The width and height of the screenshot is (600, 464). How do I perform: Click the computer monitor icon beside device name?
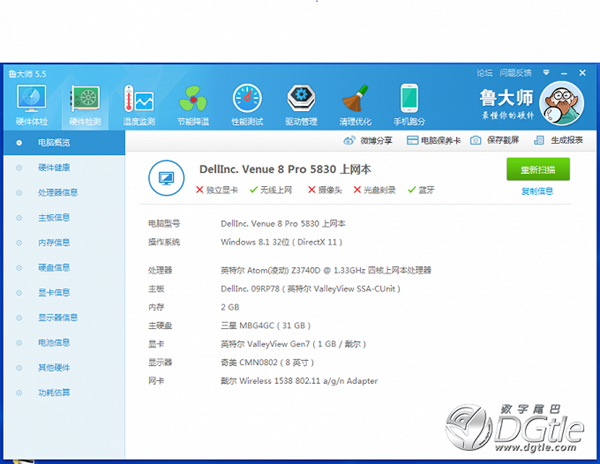166,178
